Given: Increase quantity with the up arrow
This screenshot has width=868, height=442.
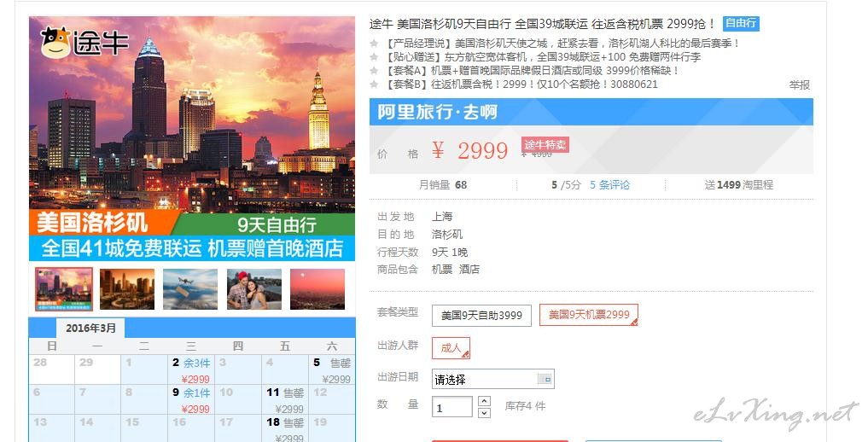Looking at the screenshot, I should [484, 401].
